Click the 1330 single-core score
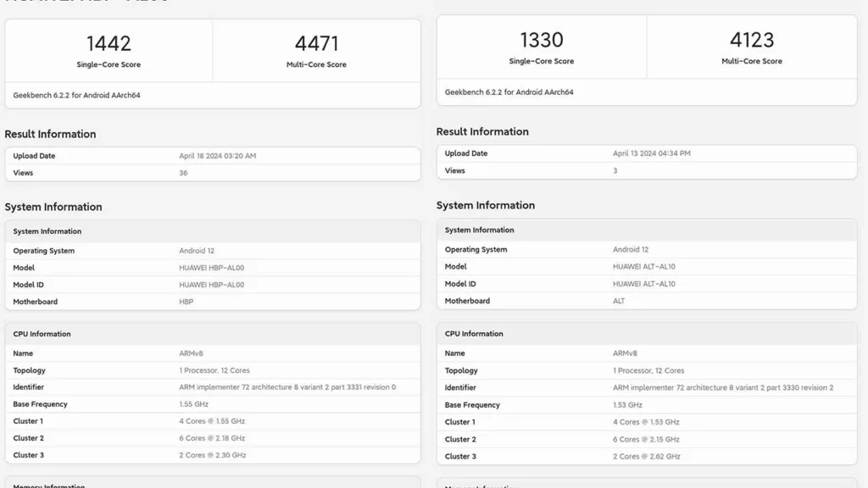Viewport: 868px width, 488px height. click(x=542, y=41)
